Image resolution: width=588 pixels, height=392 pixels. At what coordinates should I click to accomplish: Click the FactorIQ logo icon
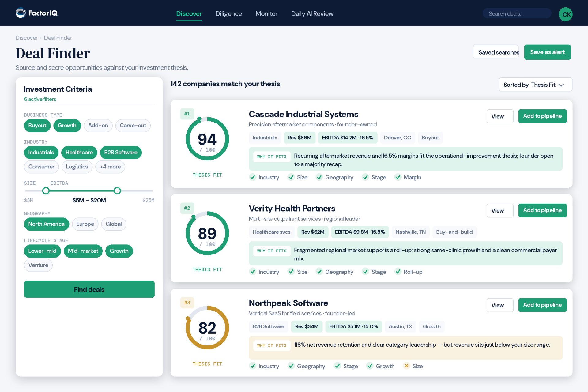(21, 13)
